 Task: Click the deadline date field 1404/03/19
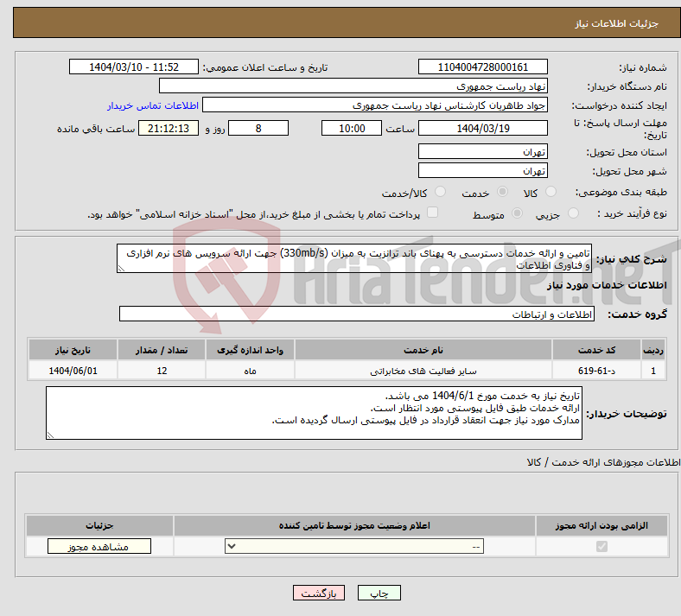point(482,128)
